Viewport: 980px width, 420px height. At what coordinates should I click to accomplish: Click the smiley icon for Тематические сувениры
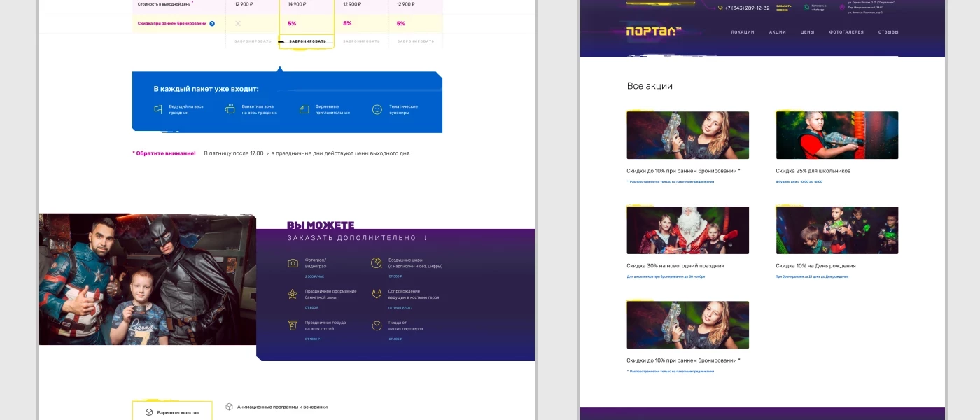click(x=377, y=110)
